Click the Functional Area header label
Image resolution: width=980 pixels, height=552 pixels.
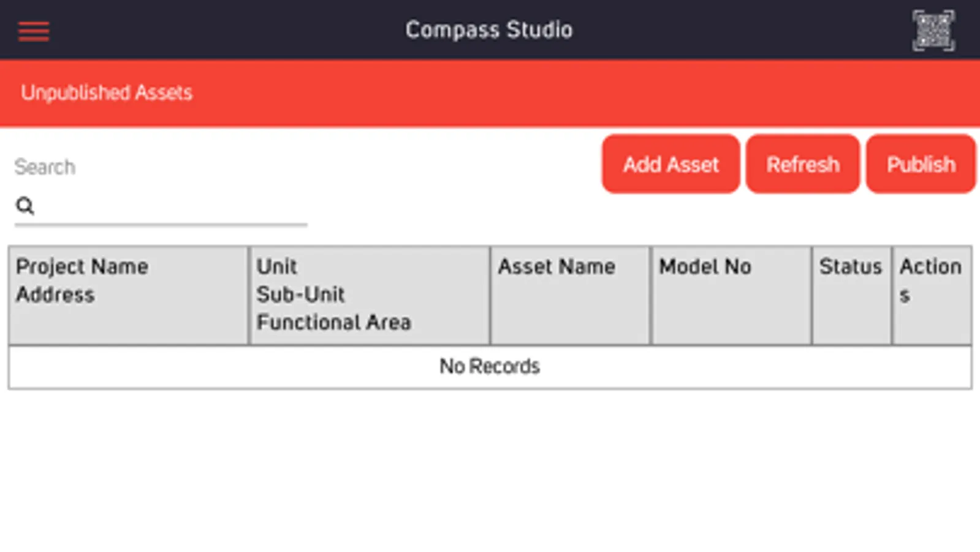(x=334, y=323)
